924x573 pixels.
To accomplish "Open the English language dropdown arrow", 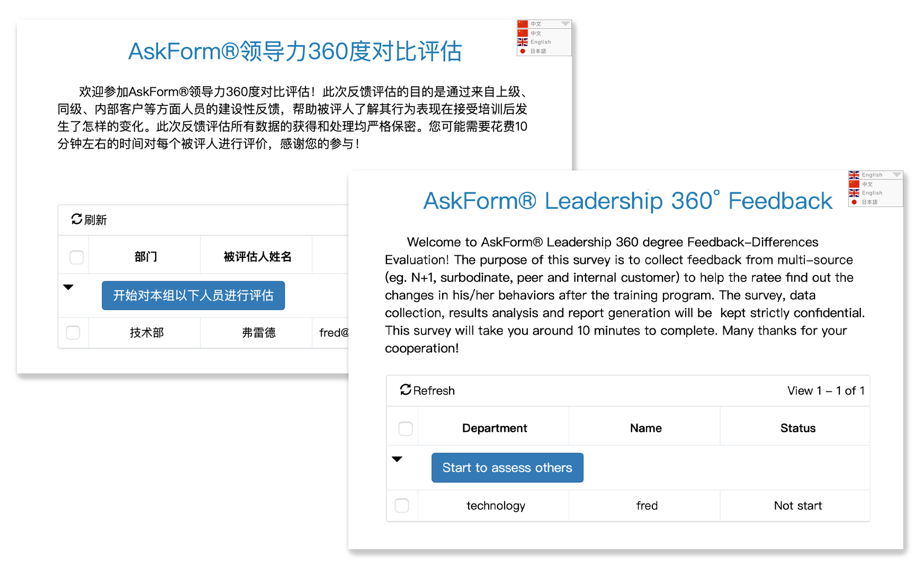I will (896, 175).
